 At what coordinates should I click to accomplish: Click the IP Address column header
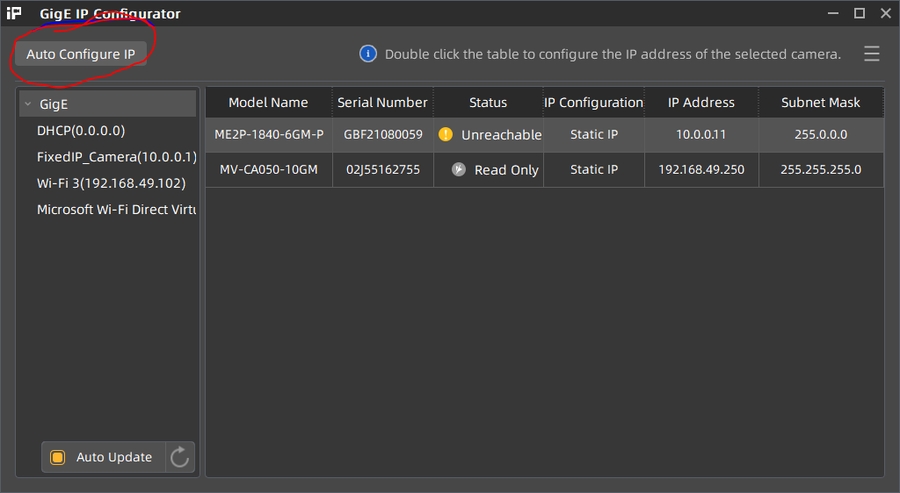click(x=701, y=102)
